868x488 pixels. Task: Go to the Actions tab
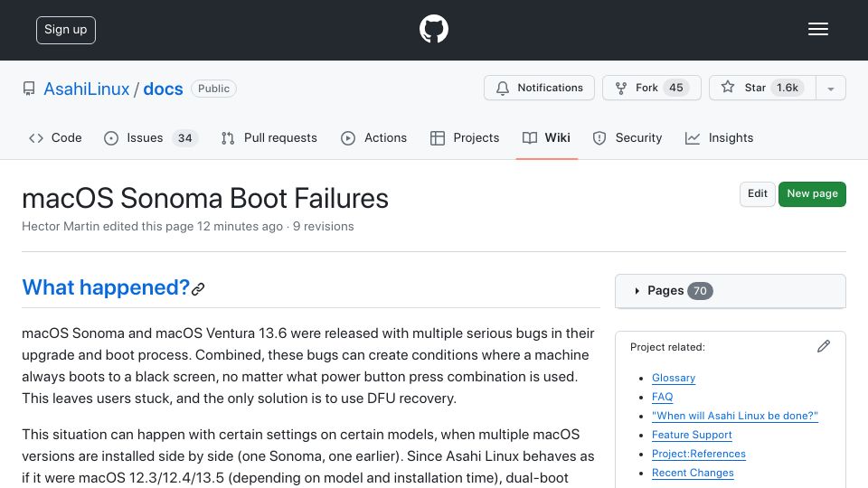pyautogui.click(x=373, y=137)
